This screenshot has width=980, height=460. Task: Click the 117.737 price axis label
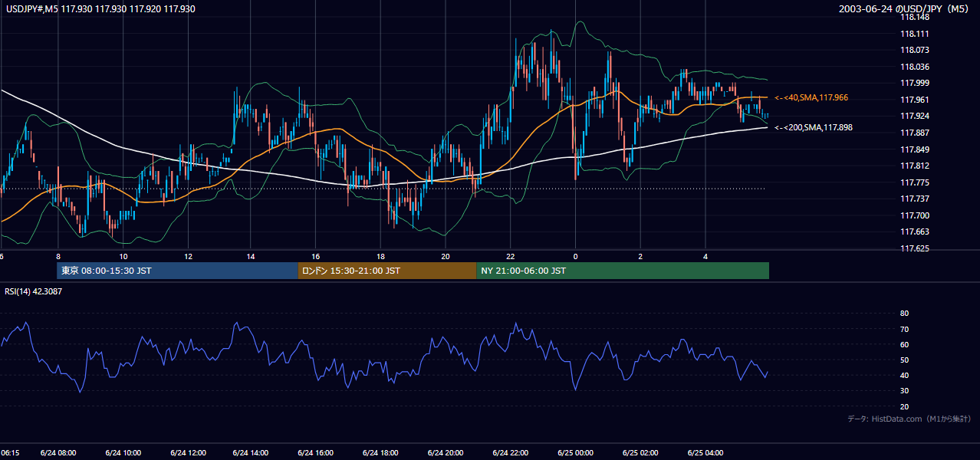(x=915, y=199)
